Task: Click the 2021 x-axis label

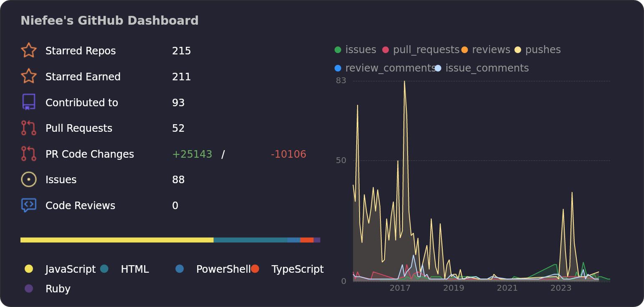Action: (507, 288)
